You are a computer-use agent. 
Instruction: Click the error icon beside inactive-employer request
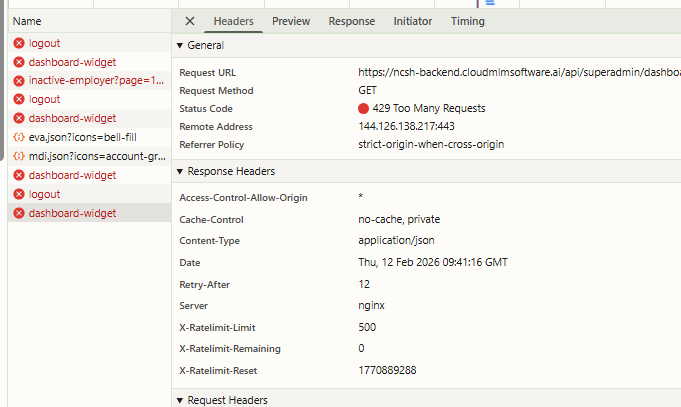(x=19, y=81)
